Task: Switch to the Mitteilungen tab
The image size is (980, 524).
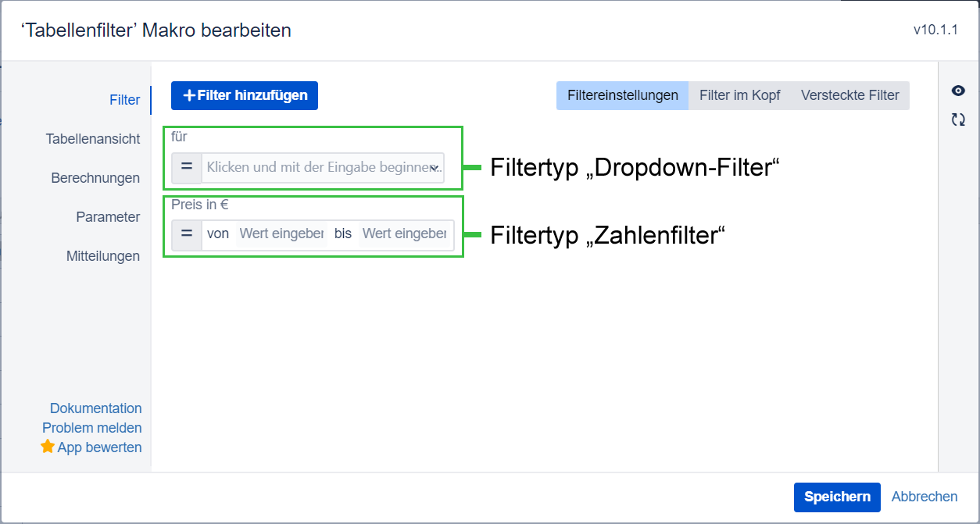Action: coord(103,256)
